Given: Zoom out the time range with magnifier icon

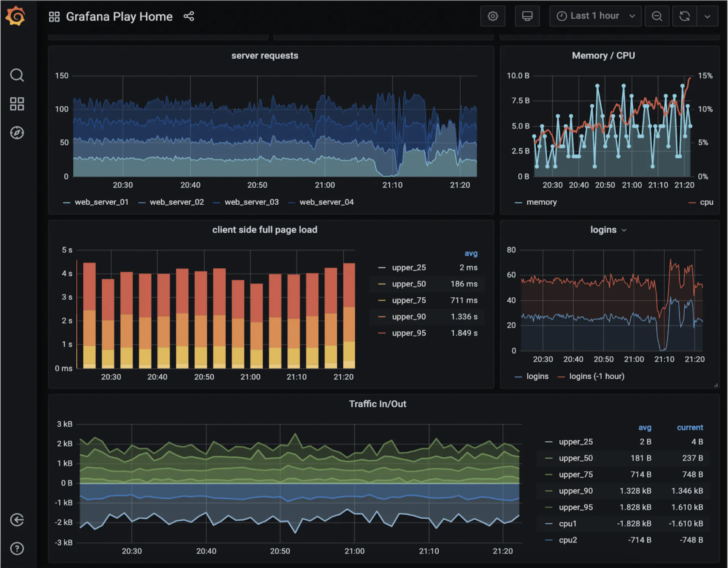Looking at the screenshot, I should [x=657, y=16].
